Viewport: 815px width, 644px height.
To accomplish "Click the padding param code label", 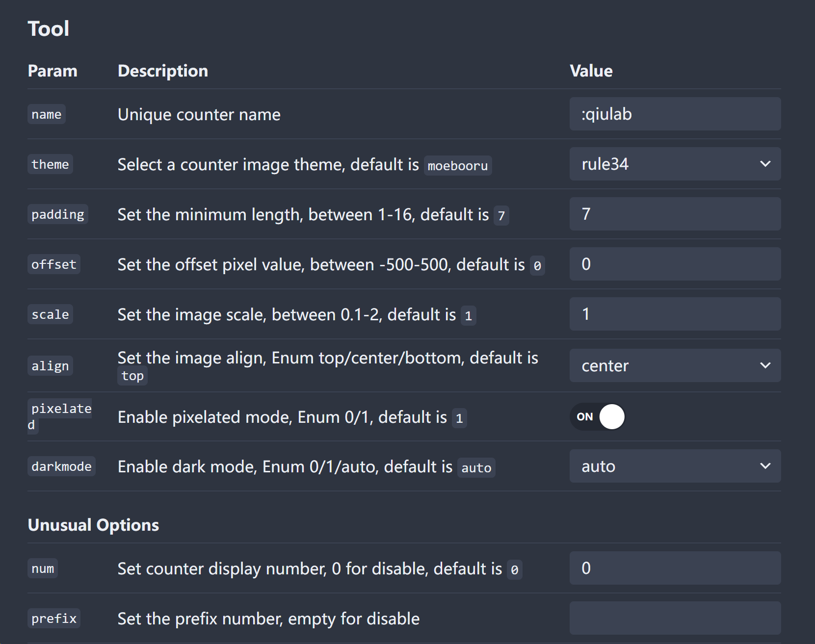I will pyautogui.click(x=58, y=214).
